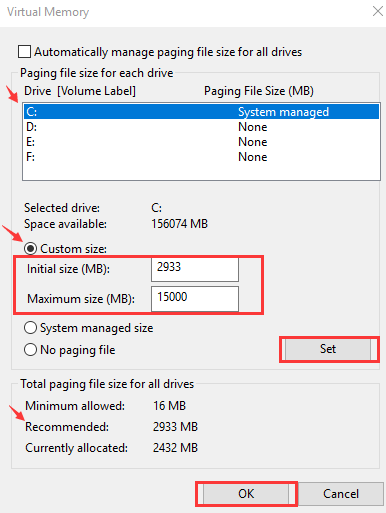Choose the No paging file option

pyautogui.click(x=30, y=350)
